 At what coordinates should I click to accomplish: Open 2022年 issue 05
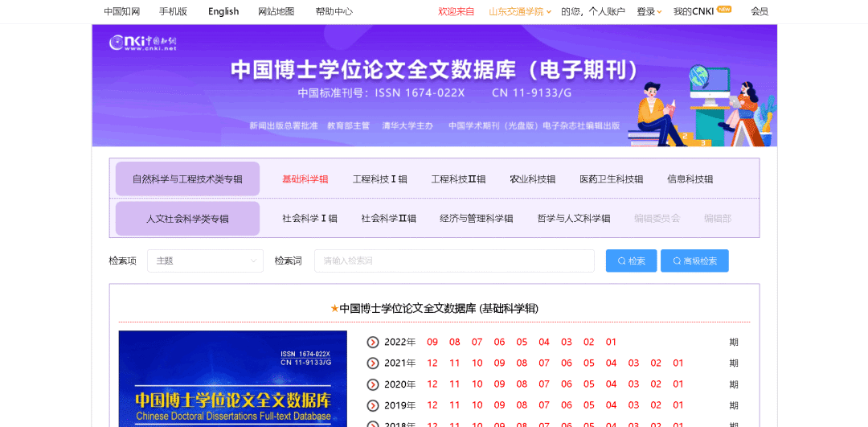[x=522, y=343]
